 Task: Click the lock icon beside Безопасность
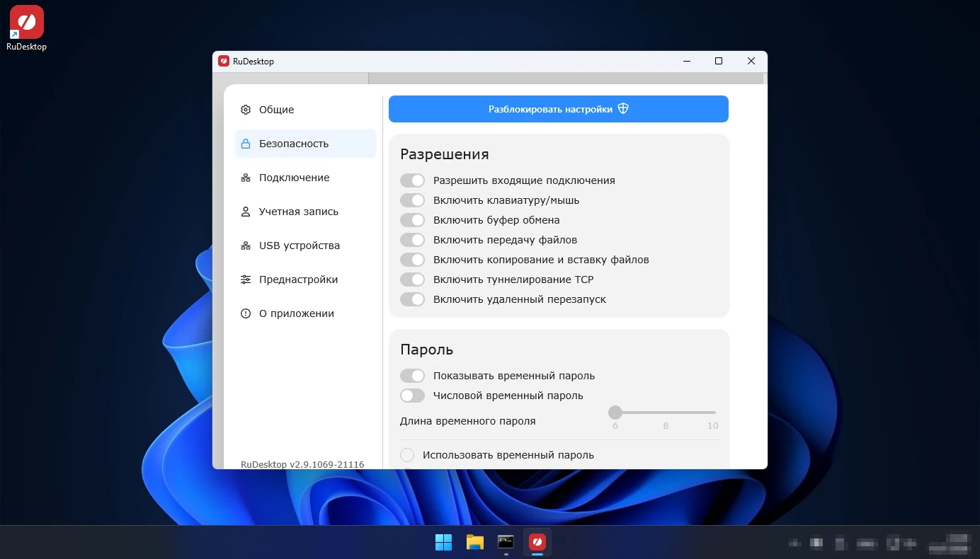pos(246,144)
